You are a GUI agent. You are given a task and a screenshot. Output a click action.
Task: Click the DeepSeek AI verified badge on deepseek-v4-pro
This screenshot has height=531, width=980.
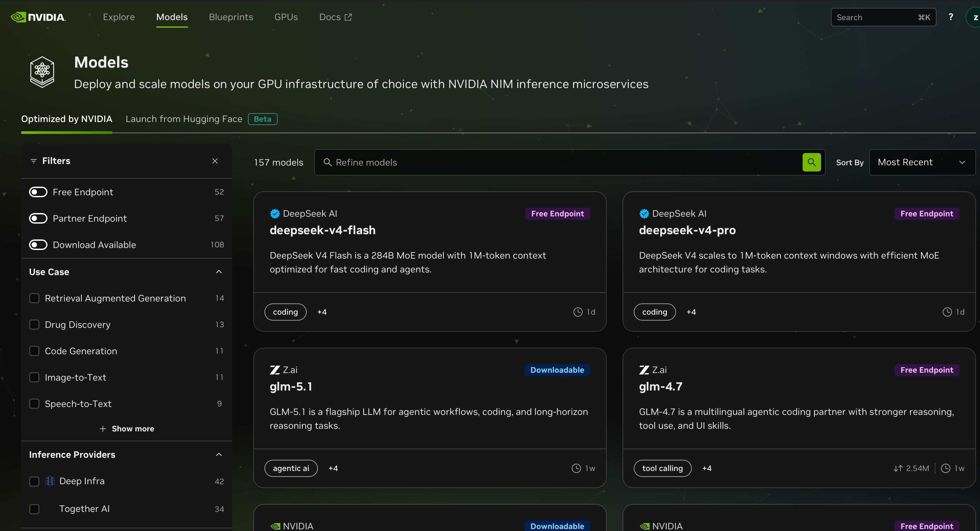[x=644, y=213]
